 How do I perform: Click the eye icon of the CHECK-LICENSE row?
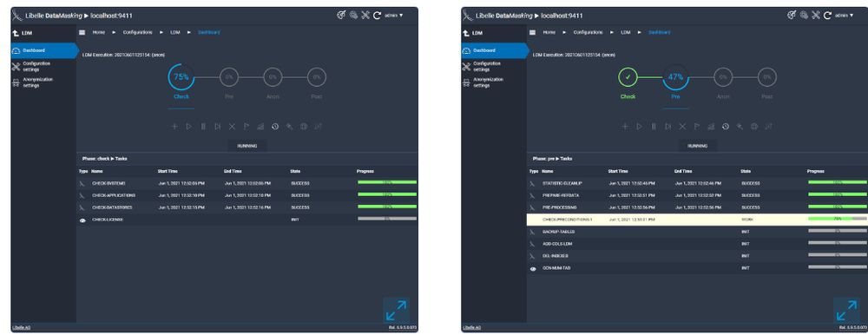tap(82, 220)
